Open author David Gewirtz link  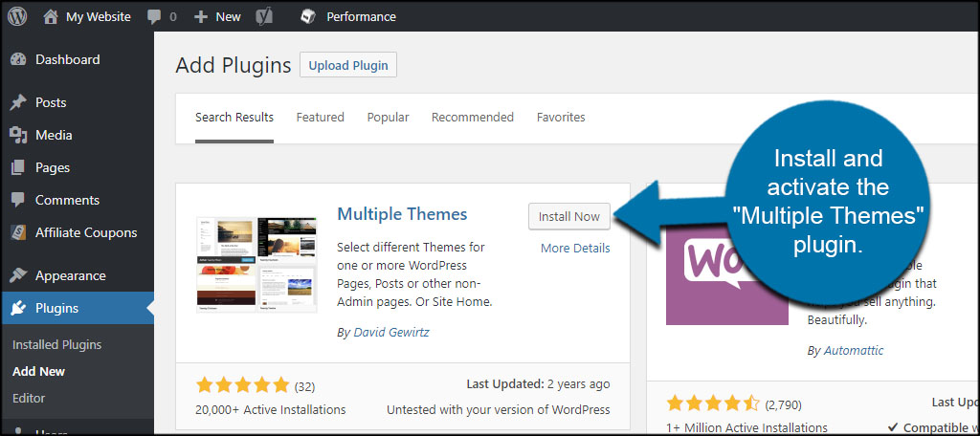[x=391, y=333]
